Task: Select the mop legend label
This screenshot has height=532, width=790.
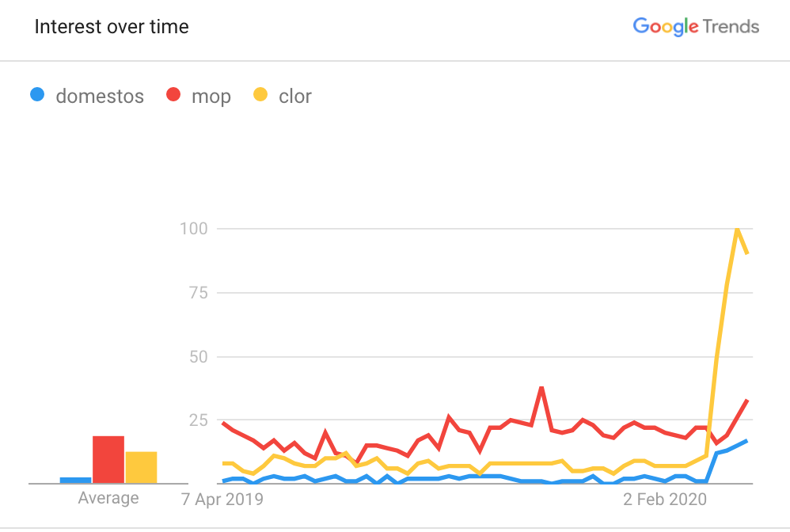Action: click(211, 97)
